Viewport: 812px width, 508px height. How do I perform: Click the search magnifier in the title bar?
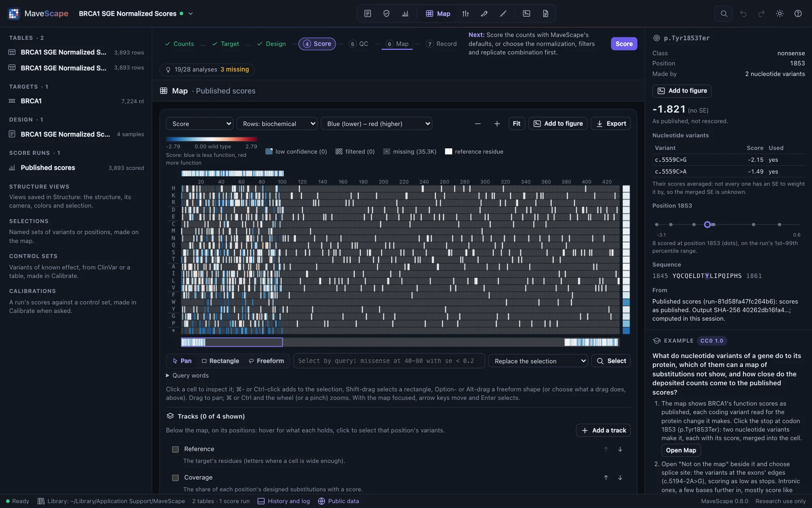pos(724,13)
